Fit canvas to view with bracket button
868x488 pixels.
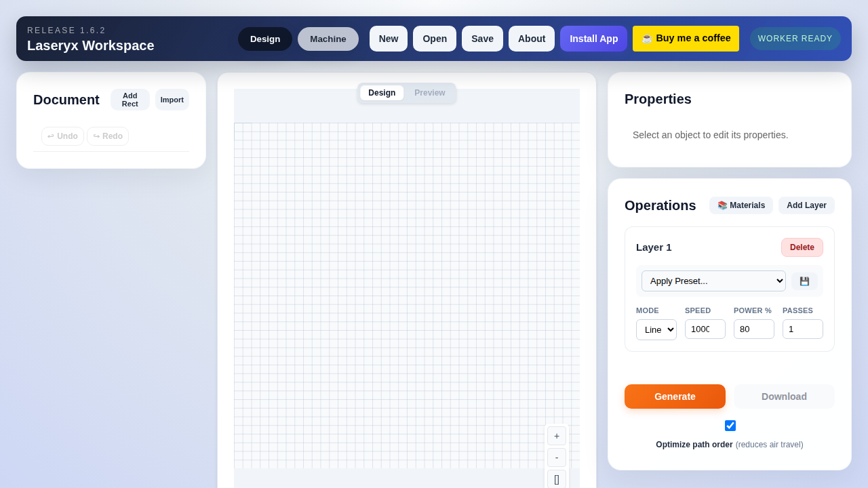557,479
